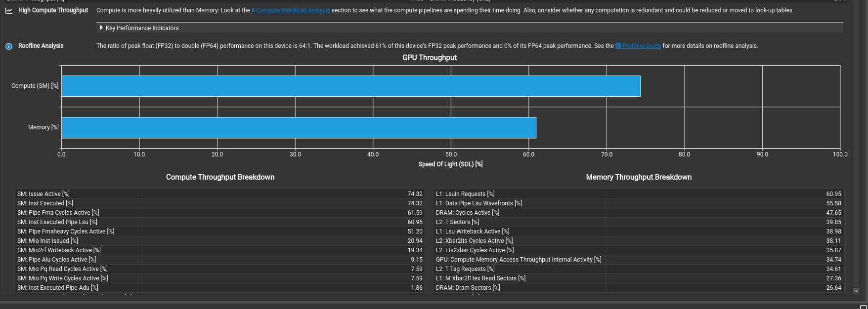Click the 60.95 value for Lsuin Requests
This screenshot has height=309, width=868.
[833, 194]
